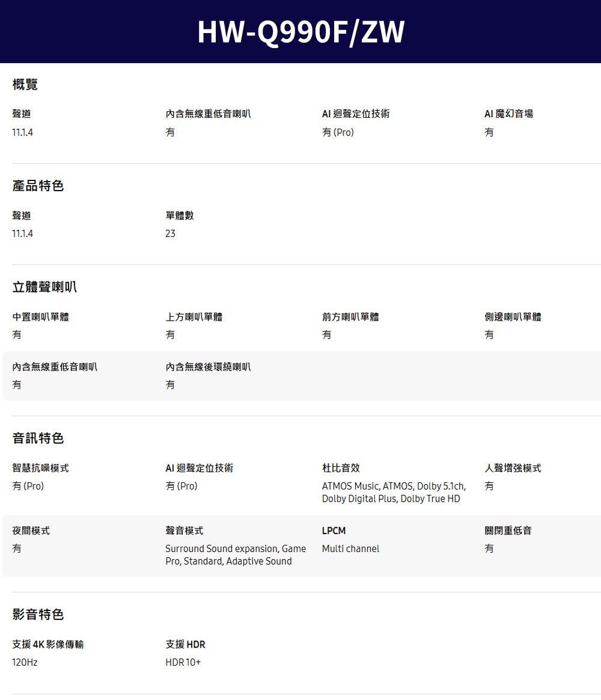Image resolution: width=601 pixels, height=700 pixels.
Task: Select the ATMOS Music, ATMOS, Dolby 5.1ch value
Action: [394, 493]
